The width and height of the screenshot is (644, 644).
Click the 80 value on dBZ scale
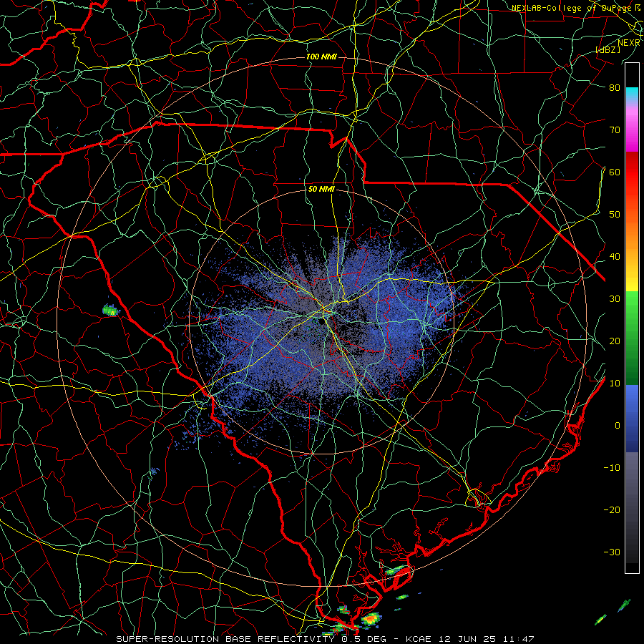[615, 88]
